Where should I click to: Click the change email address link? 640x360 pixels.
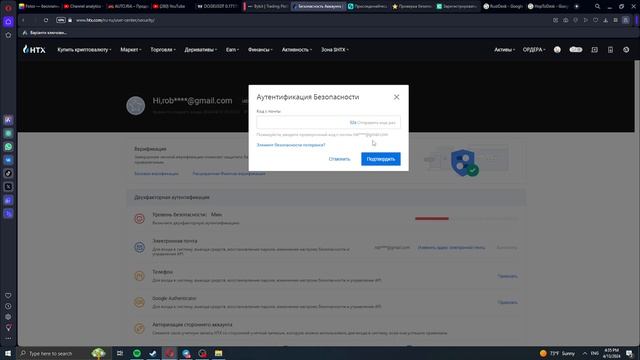click(x=451, y=247)
